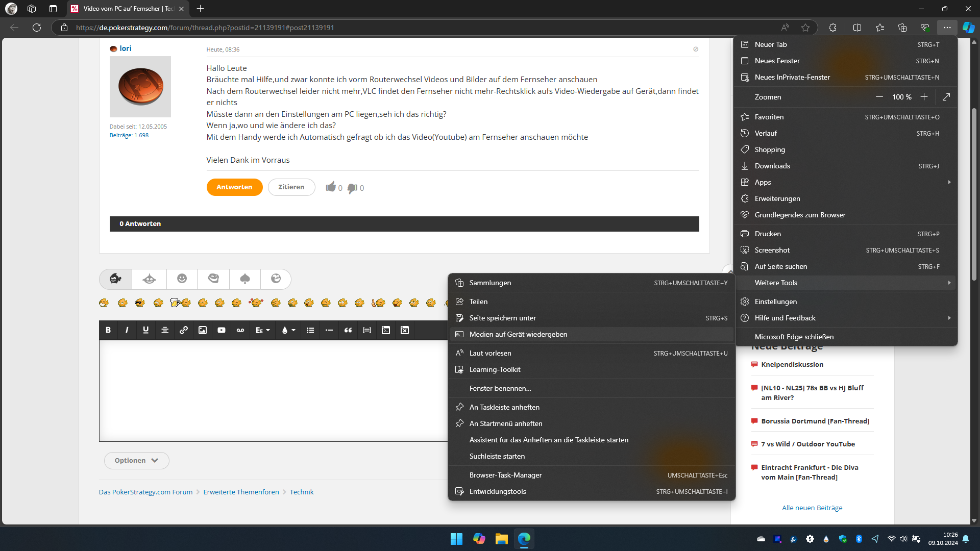Insert a code block via terminal icon
This screenshot has height=551, width=980.
point(386,330)
